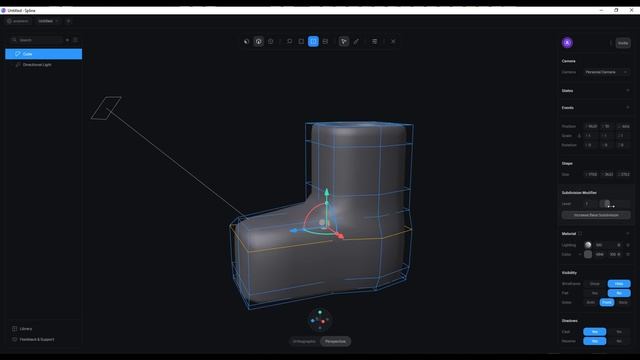Open the purple user avatar

567,42
